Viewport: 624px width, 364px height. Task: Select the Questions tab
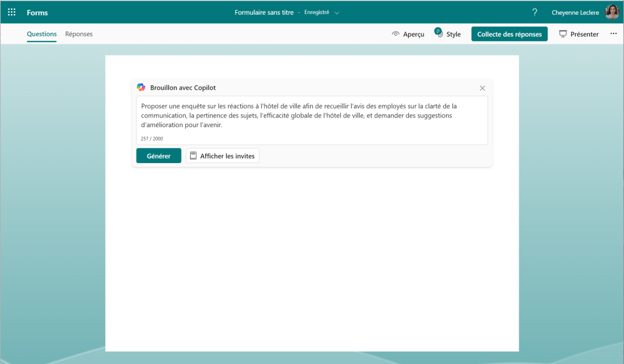41,34
